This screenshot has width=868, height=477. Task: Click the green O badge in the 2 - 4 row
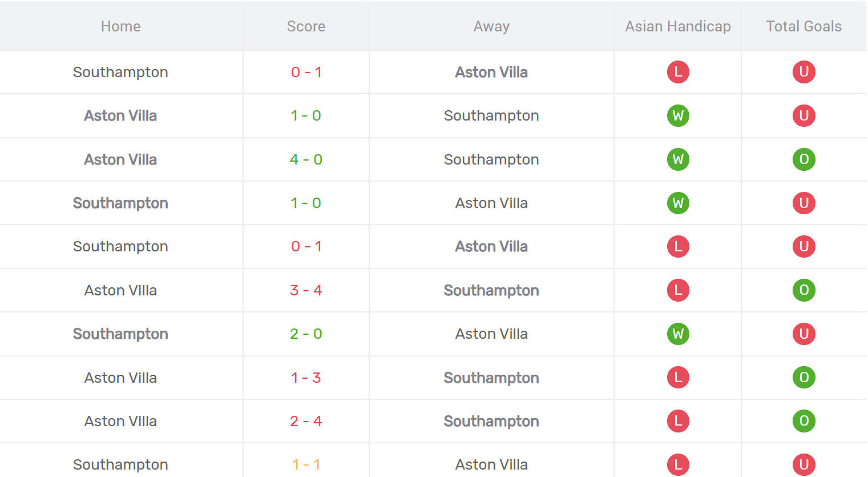click(x=804, y=421)
